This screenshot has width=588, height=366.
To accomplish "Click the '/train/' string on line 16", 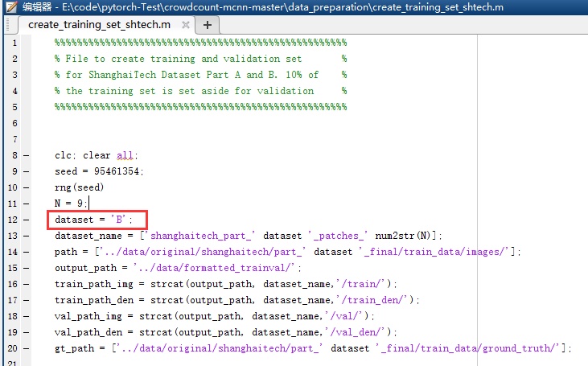I will pyautogui.click(x=361, y=284).
